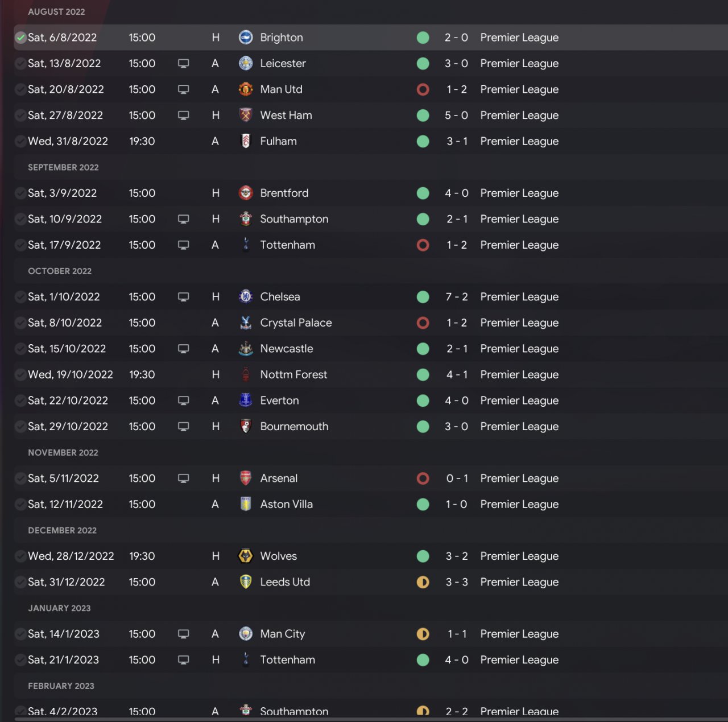The width and height of the screenshot is (728, 722).
Task: Open the West Ham team link
Action: 286,115
